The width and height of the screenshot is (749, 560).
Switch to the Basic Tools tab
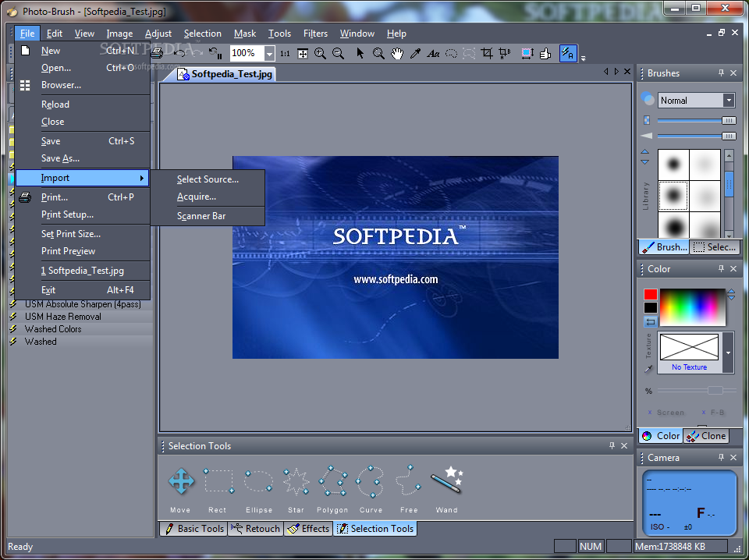click(194, 529)
